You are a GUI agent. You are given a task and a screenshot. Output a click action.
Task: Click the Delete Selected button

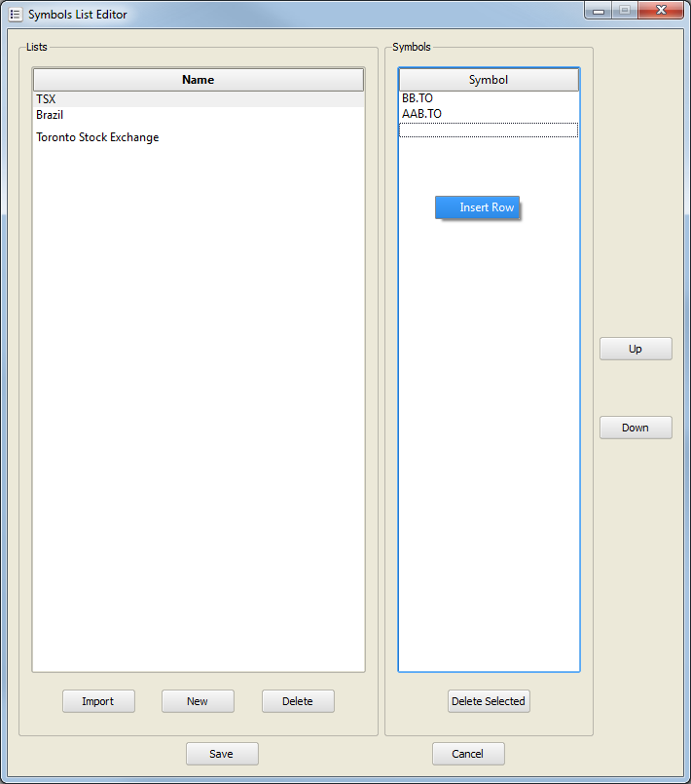pyautogui.click(x=489, y=701)
